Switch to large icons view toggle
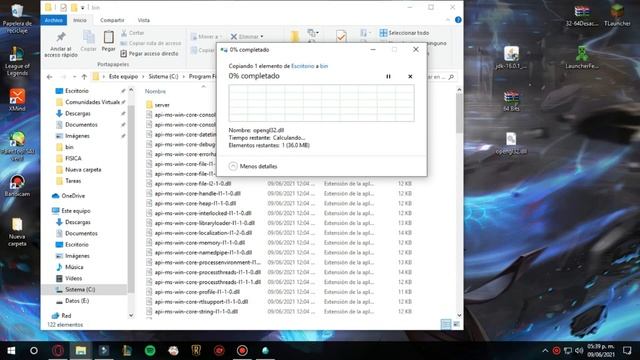Screen dimensions: 640x360 coord(456,324)
